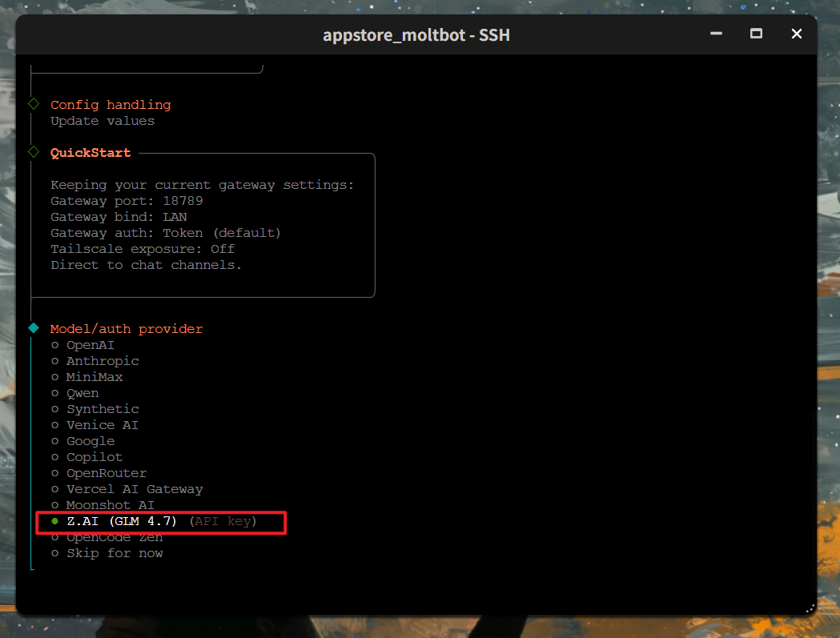Maximize the SSH terminal window
The height and width of the screenshot is (638, 840).
point(756,34)
